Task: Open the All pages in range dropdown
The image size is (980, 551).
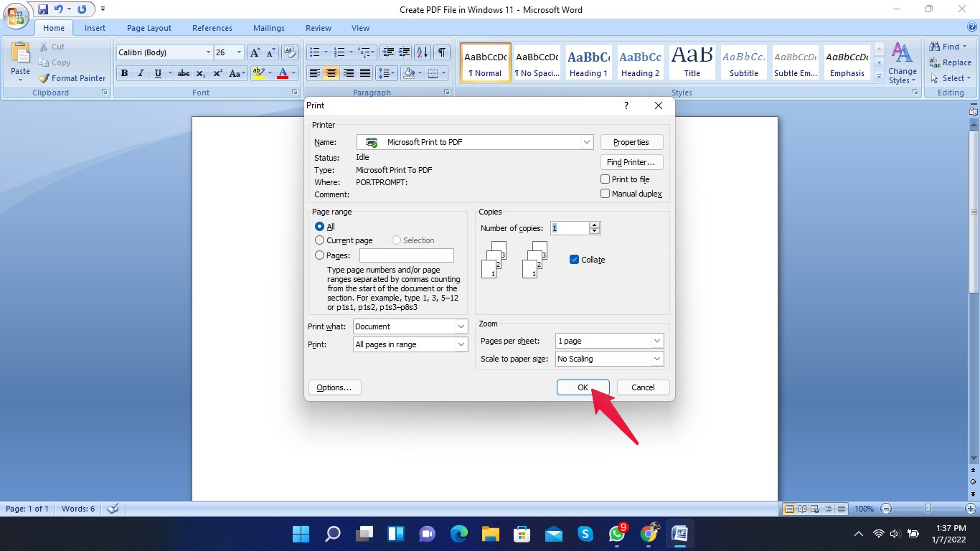Action: (461, 344)
